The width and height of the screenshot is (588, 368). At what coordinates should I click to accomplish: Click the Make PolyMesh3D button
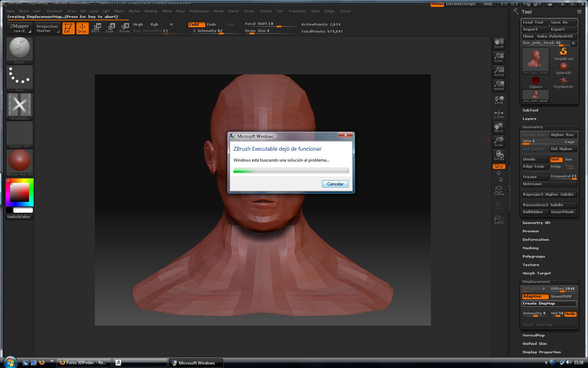[x=556, y=36]
